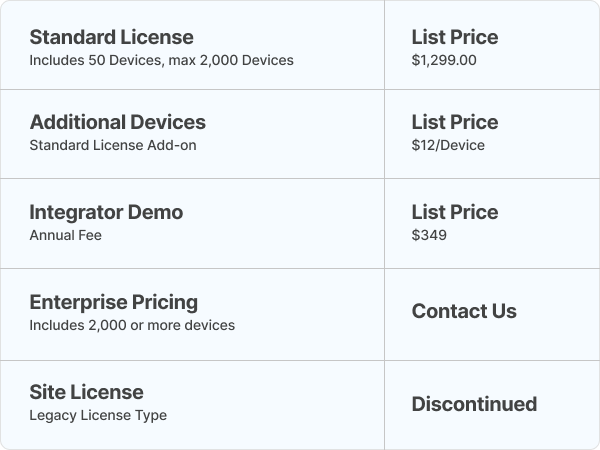The width and height of the screenshot is (600, 450).
Task: Click the $12/Device price
Action: click(x=448, y=145)
